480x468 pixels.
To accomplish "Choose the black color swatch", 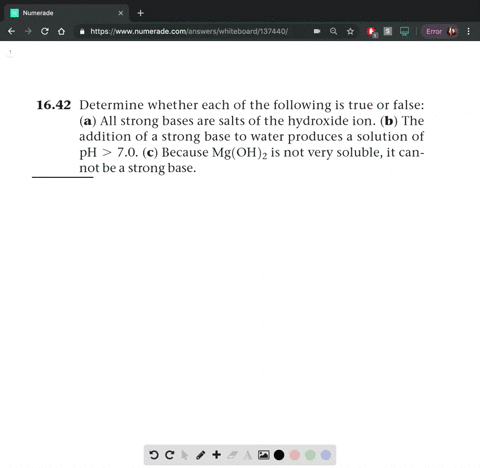I will click(x=279, y=455).
